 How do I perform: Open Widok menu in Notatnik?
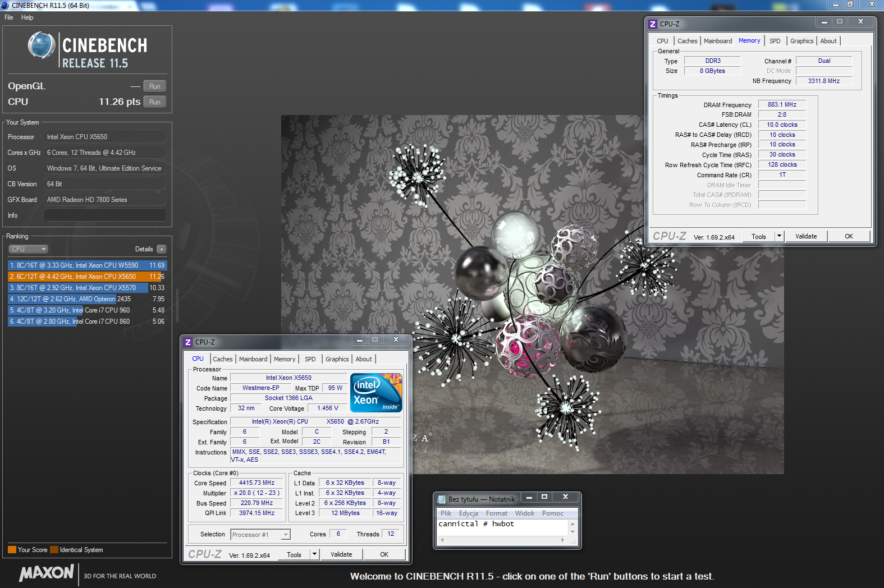tap(525, 513)
